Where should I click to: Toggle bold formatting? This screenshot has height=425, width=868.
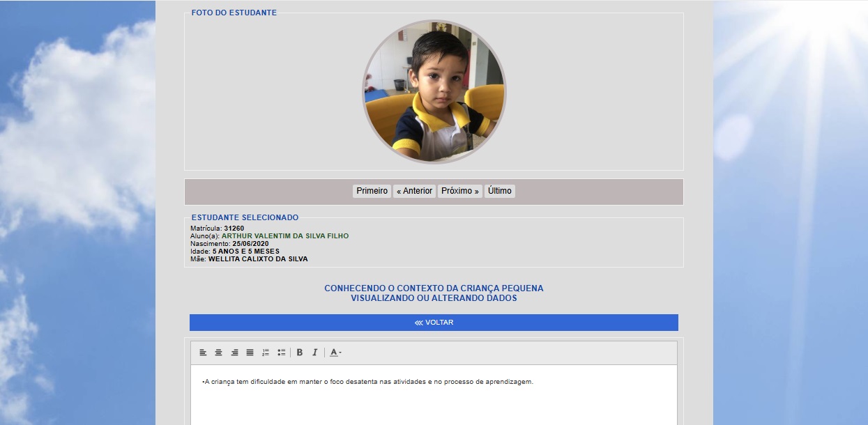point(300,353)
